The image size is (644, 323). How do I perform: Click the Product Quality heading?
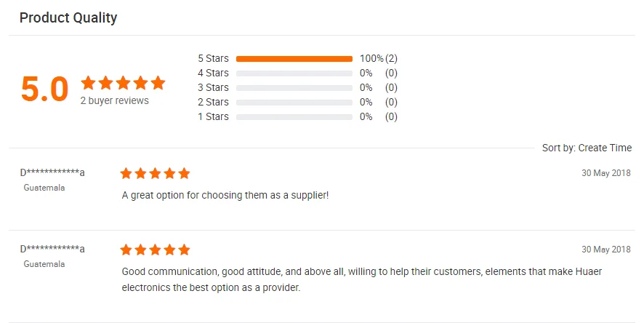tap(68, 18)
